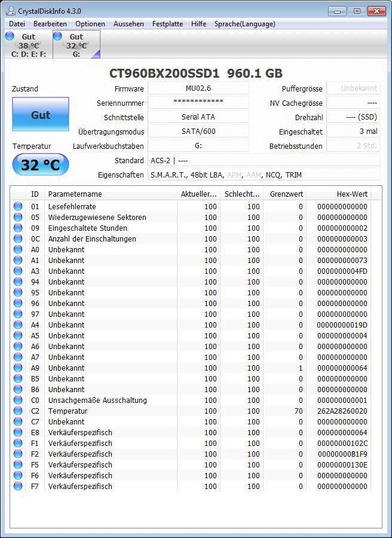Open the Hilfe menu

click(199, 24)
